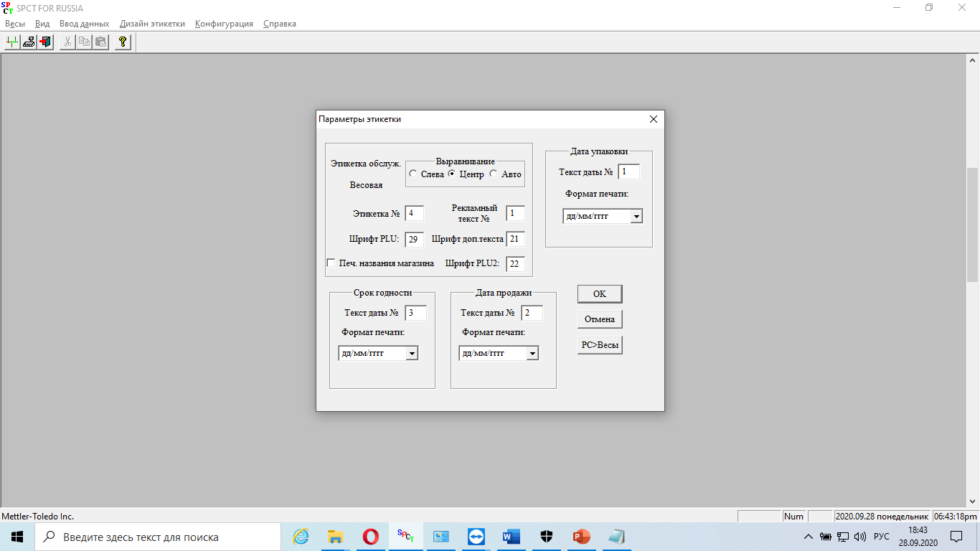Click the paste clipboard toolbar icon

[100, 42]
